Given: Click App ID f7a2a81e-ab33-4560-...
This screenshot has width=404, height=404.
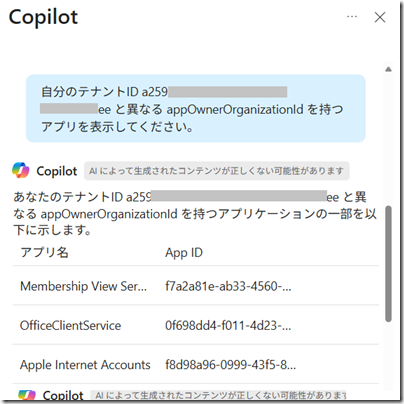Looking at the screenshot, I should 228,286.
